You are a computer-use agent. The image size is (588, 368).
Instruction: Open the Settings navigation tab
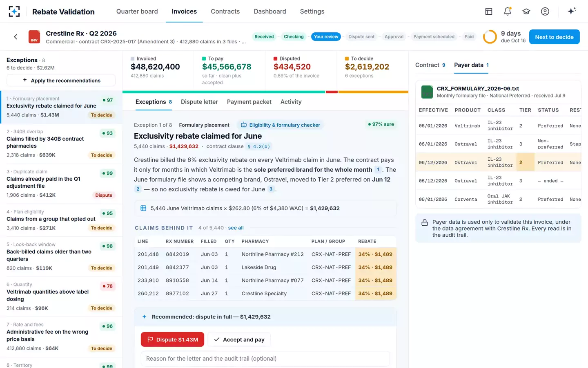[x=312, y=11]
